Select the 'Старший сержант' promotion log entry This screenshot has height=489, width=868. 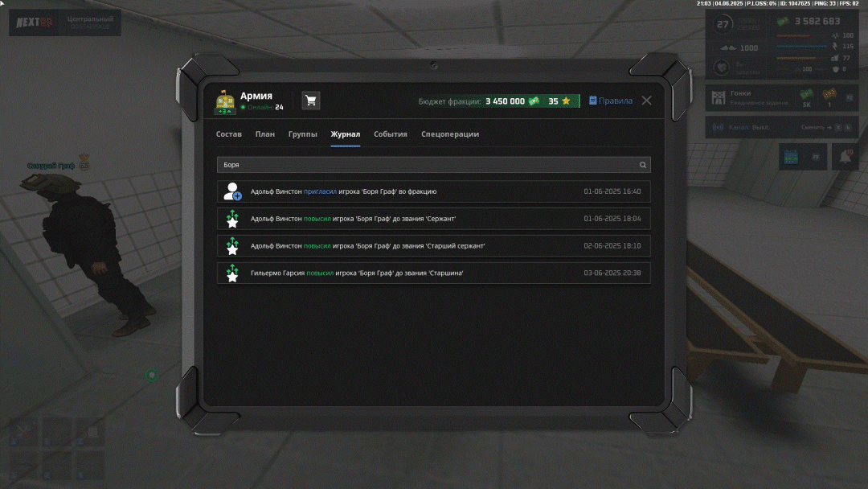pyautogui.click(x=434, y=246)
